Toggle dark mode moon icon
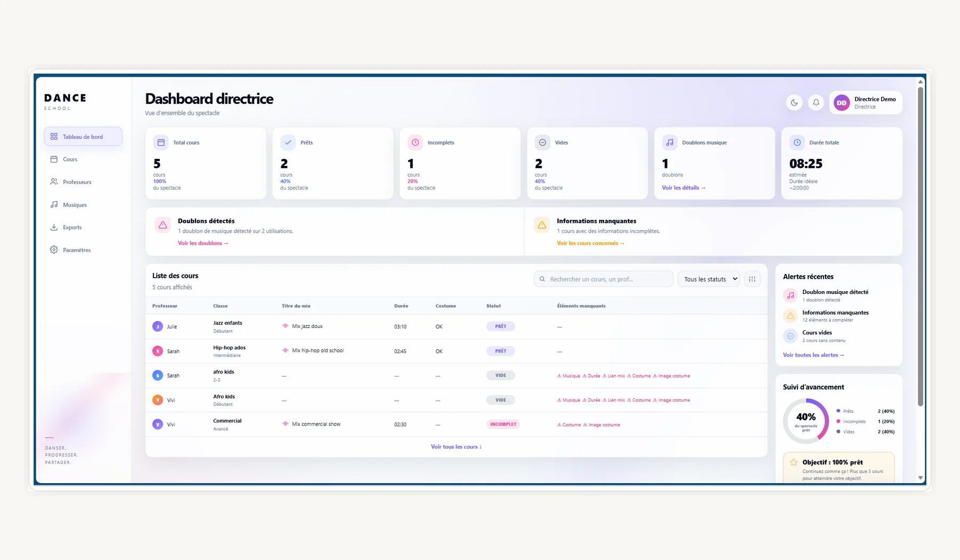The image size is (960, 560). [794, 103]
